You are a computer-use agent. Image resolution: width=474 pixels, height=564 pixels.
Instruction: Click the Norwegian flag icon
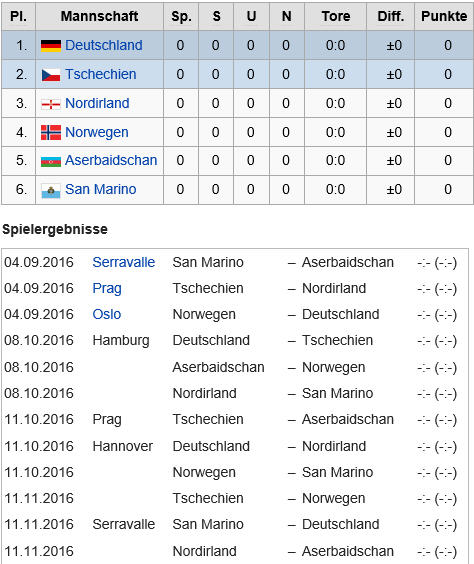[x=51, y=132]
